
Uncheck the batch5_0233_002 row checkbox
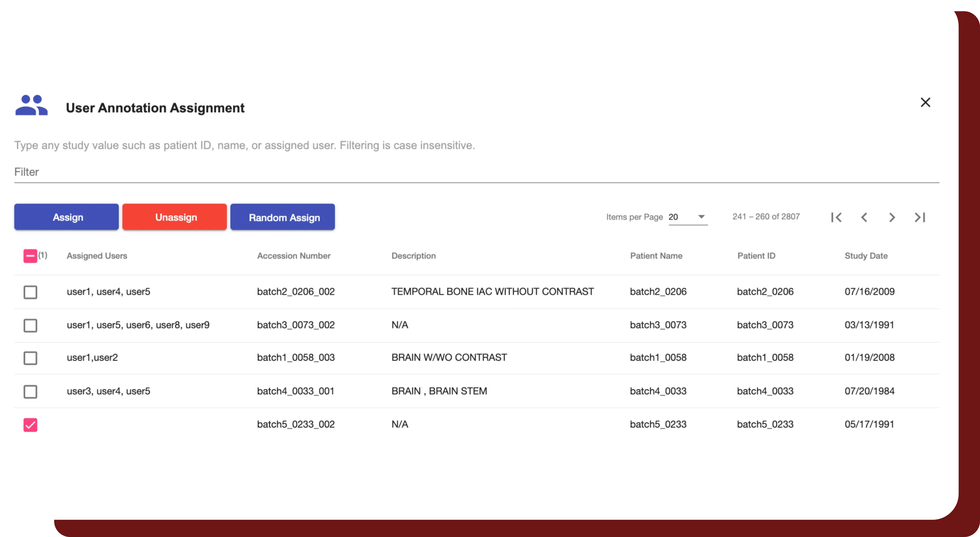(x=31, y=424)
